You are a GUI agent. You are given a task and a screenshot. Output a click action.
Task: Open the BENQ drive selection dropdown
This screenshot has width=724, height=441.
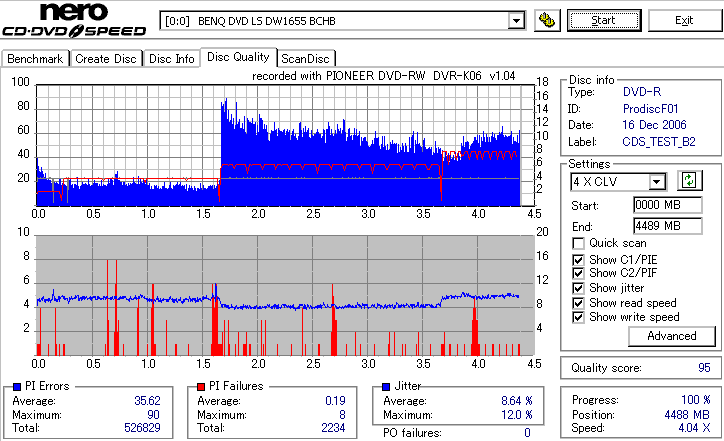pos(516,21)
